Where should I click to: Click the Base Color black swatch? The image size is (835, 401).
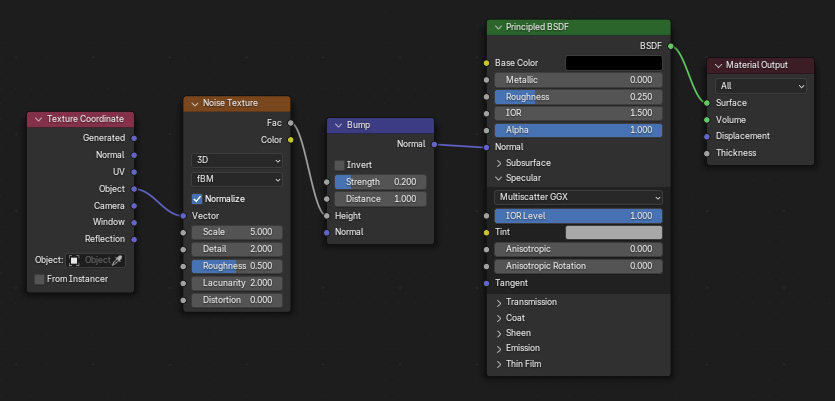point(613,63)
